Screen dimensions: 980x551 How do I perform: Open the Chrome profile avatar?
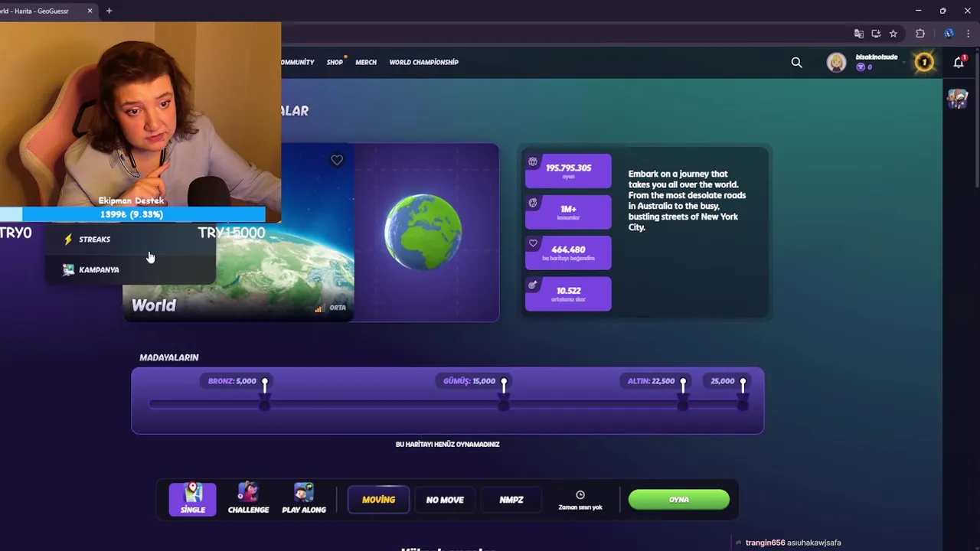pos(949,34)
